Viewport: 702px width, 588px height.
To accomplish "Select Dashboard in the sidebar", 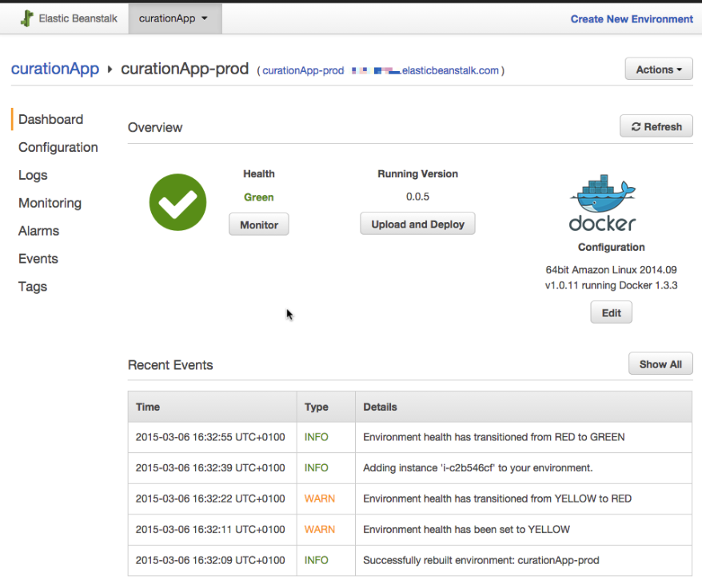I will tap(50, 120).
